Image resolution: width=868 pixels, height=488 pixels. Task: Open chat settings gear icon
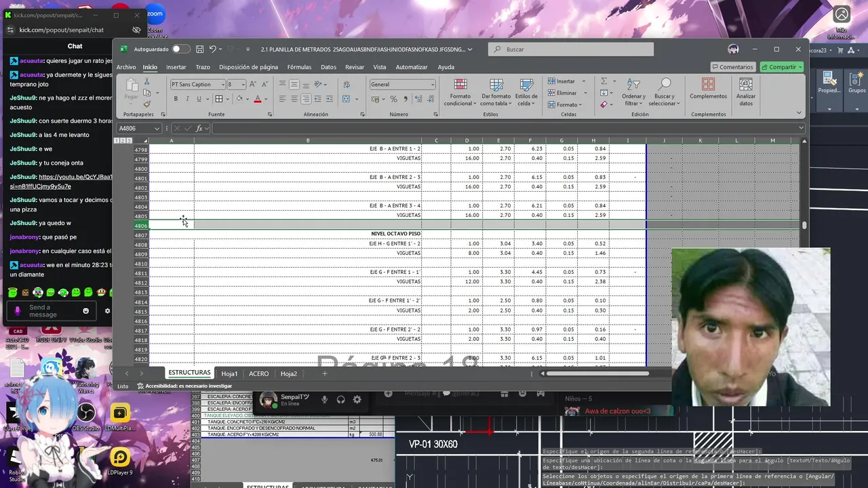[x=107, y=311]
